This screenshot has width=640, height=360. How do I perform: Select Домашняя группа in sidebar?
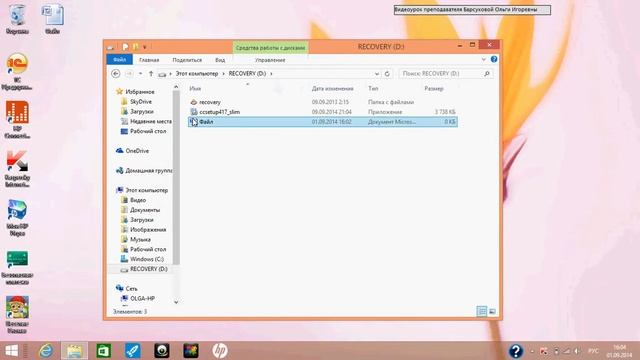(149, 171)
